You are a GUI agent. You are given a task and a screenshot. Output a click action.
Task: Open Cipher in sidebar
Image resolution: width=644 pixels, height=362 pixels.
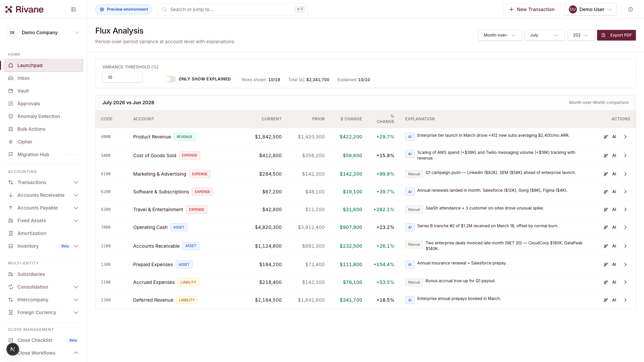pos(43,142)
